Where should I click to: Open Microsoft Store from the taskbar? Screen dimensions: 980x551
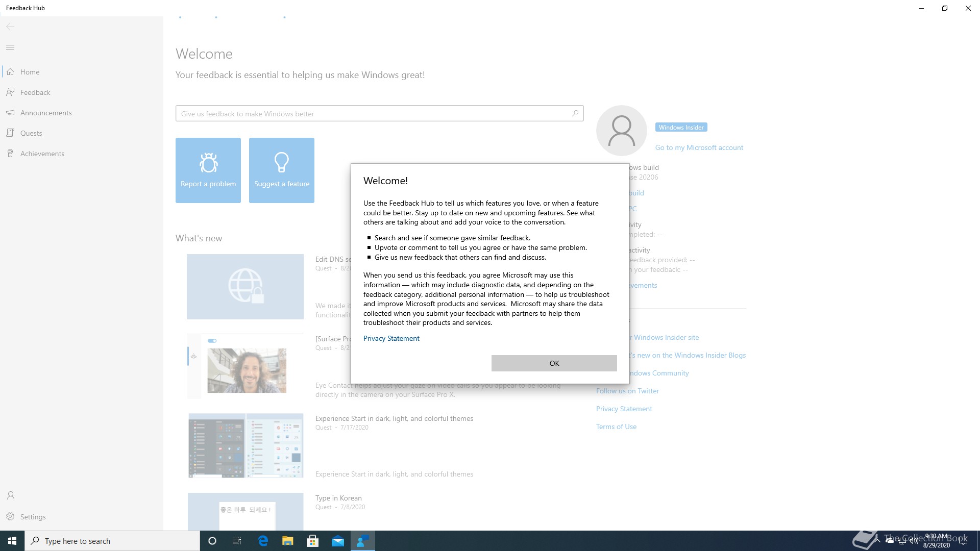click(313, 541)
